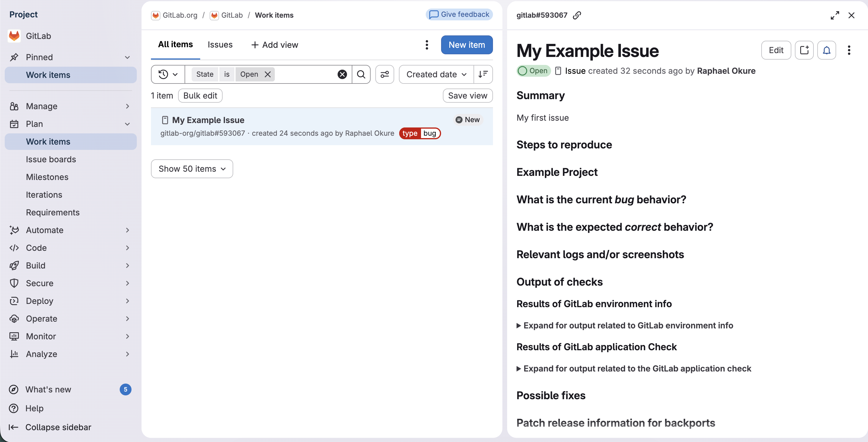Screen dimensions: 868x442
Task: Remove the State is Open filter token
Action: (x=268, y=74)
